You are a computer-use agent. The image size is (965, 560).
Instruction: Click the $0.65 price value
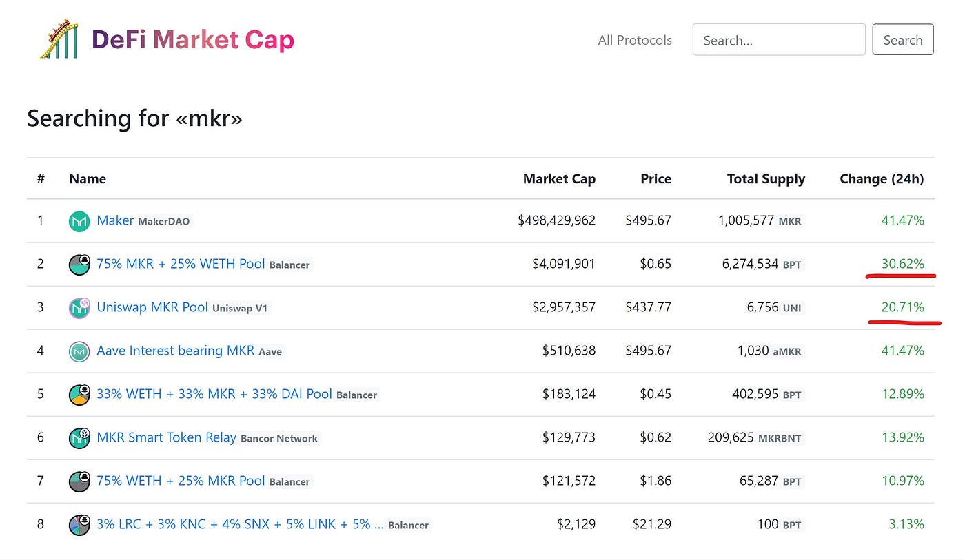[x=655, y=265]
